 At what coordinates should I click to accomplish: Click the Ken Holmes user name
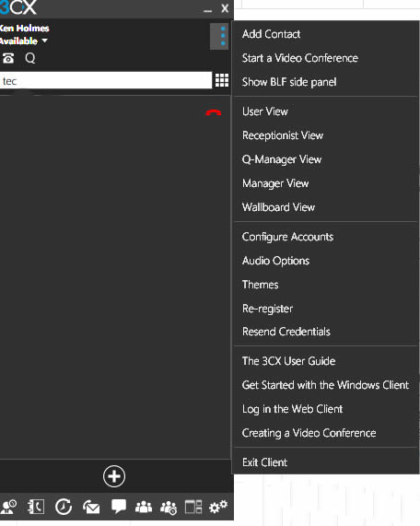point(24,29)
